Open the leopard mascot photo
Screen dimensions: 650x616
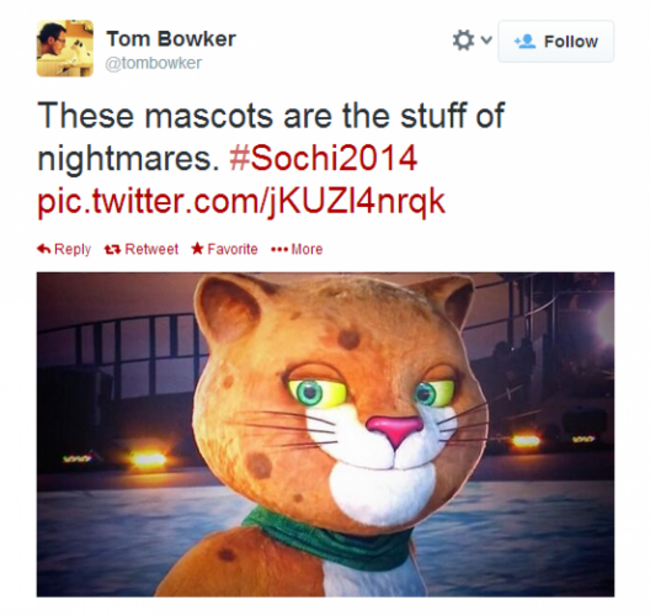[x=325, y=434]
